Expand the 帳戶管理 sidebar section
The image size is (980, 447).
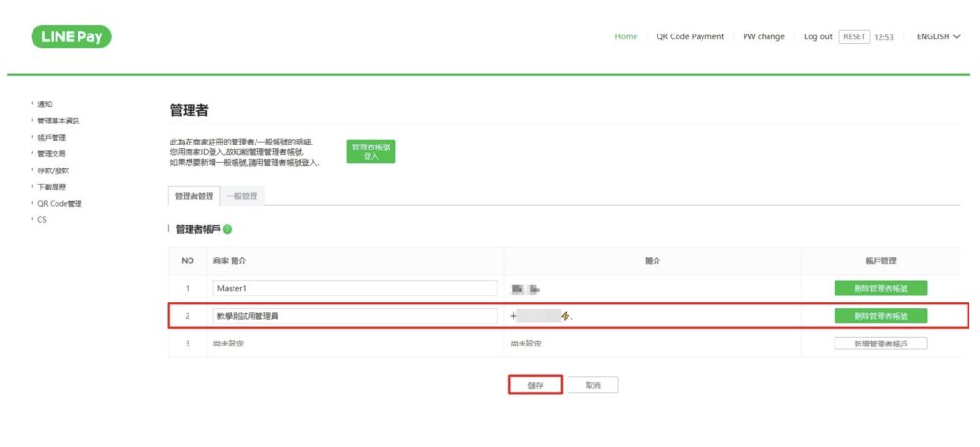click(x=51, y=137)
